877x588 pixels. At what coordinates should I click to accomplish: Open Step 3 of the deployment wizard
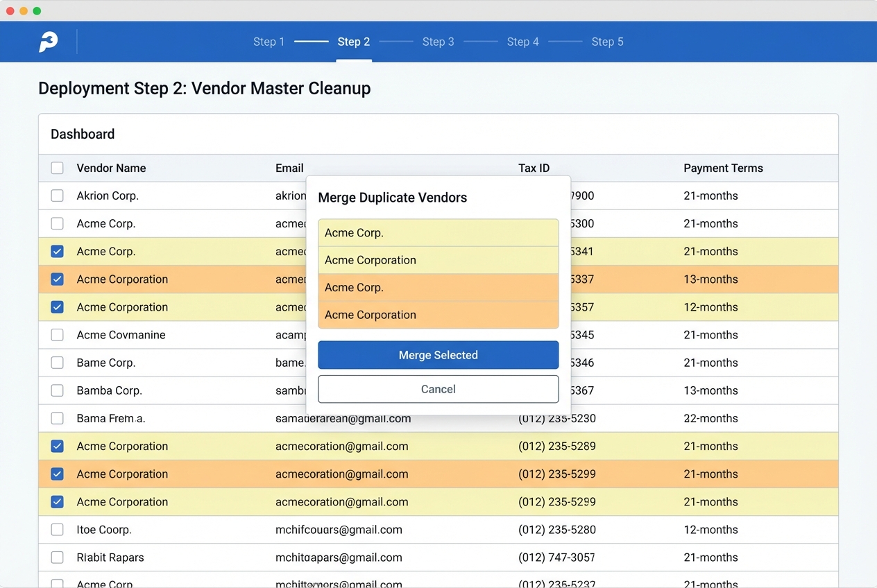438,42
